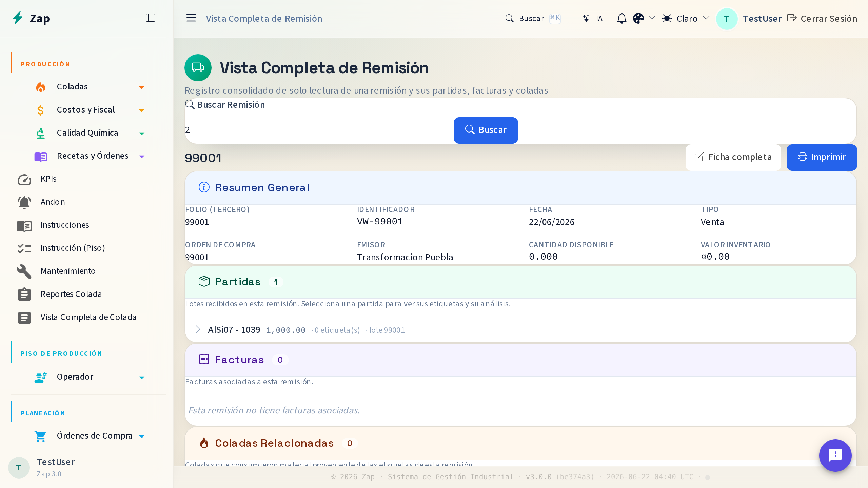Expand the Recetas y Órdenes submenu arrow
868x488 pixels.
(x=142, y=157)
